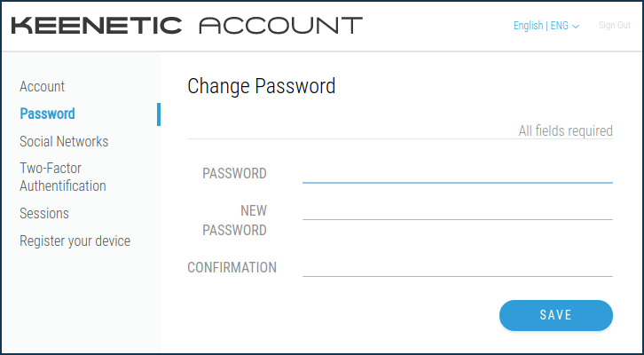
Task: Select the Password sidebar item
Action: point(48,114)
